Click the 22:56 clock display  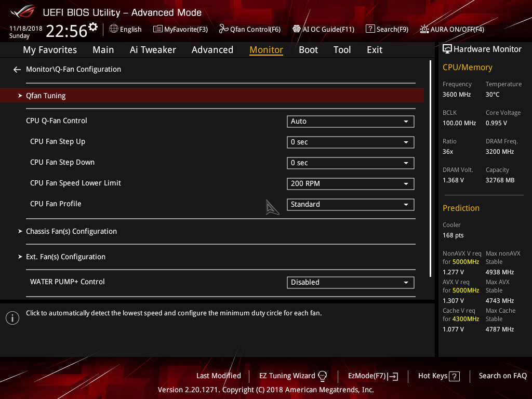[66, 31]
